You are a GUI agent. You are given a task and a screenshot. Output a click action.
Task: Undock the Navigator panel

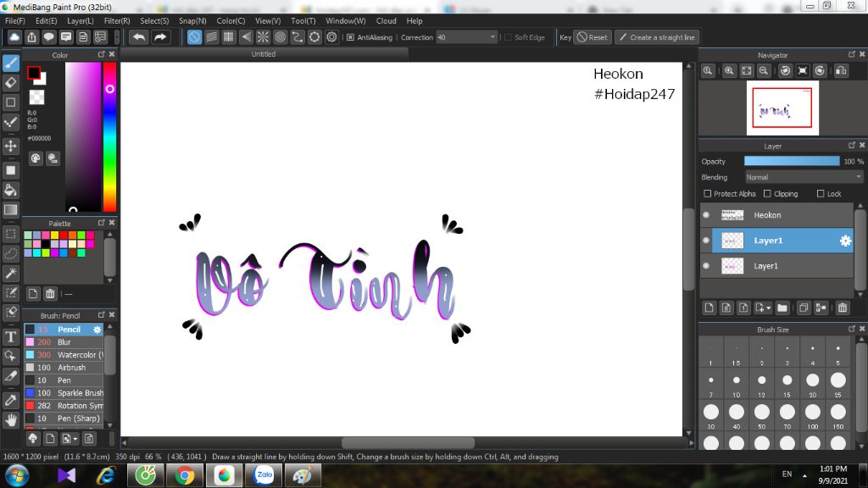[x=851, y=54]
